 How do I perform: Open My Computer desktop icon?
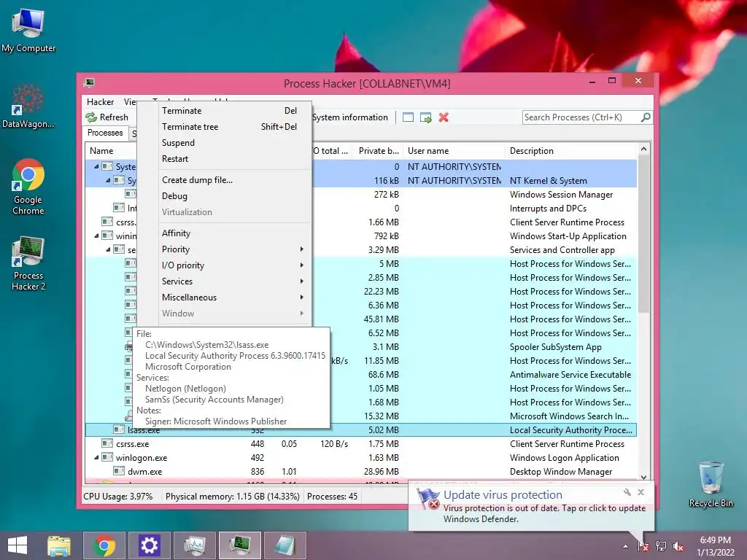click(x=28, y=31)
